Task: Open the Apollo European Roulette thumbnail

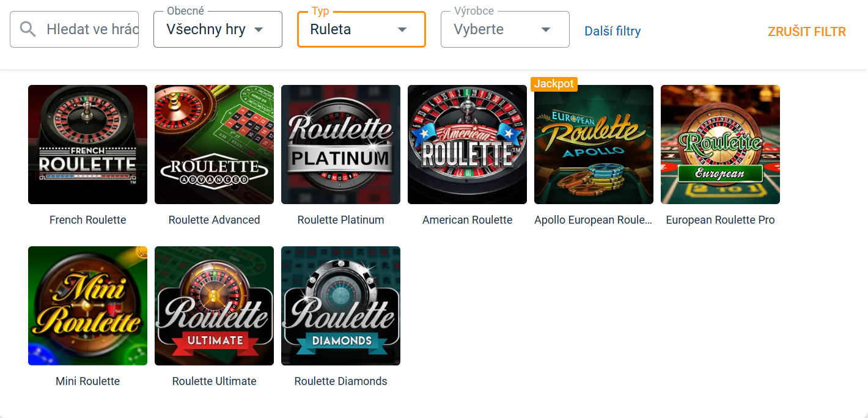Action: (x=594, y=144)
